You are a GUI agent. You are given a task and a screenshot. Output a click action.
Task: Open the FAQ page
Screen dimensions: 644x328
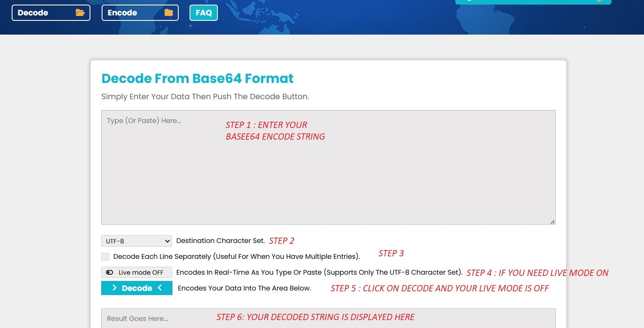203,13
